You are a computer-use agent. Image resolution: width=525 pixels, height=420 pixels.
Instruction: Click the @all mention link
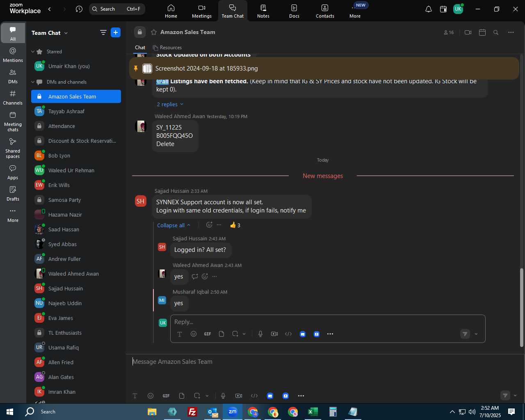coord(162,81)
